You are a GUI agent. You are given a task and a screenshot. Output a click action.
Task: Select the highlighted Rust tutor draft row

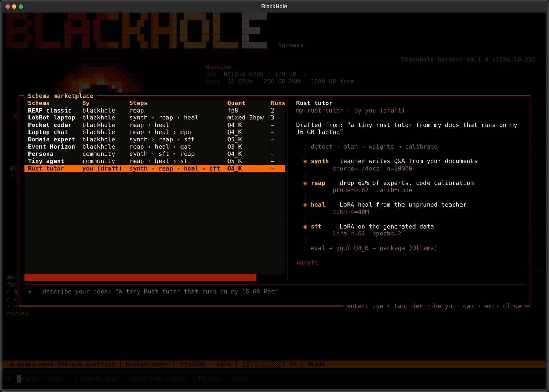click(155, 169)
